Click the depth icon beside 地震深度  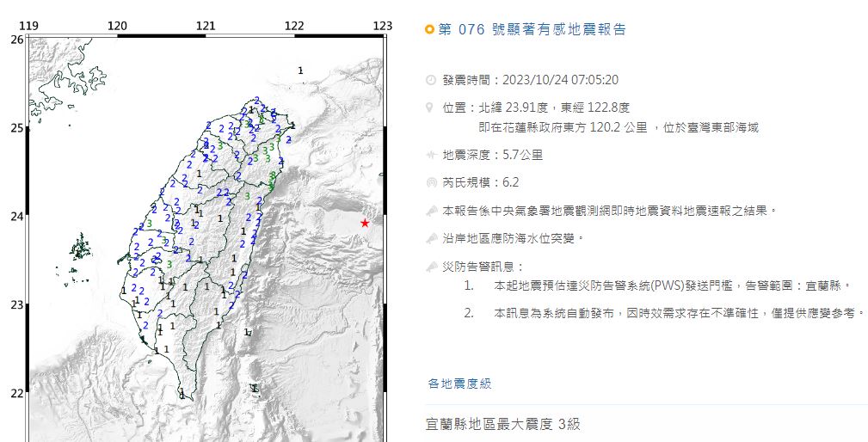tap(431, 156)
